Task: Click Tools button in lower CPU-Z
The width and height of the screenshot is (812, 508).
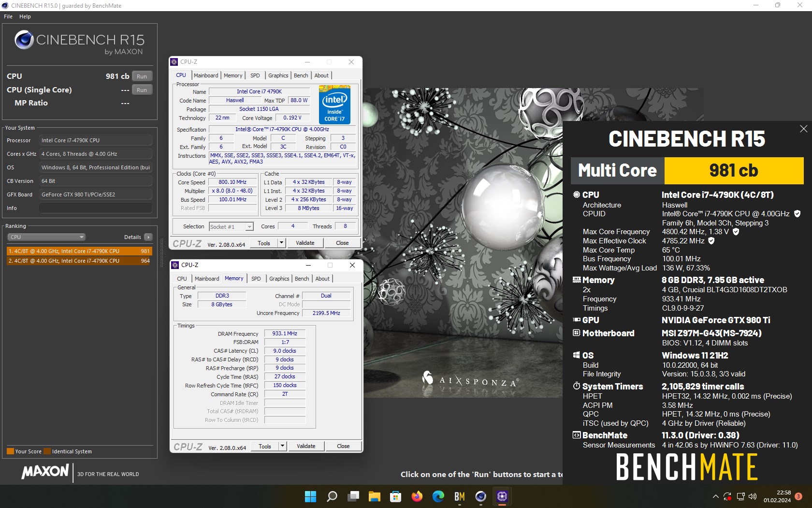Action: coord(265,446)
